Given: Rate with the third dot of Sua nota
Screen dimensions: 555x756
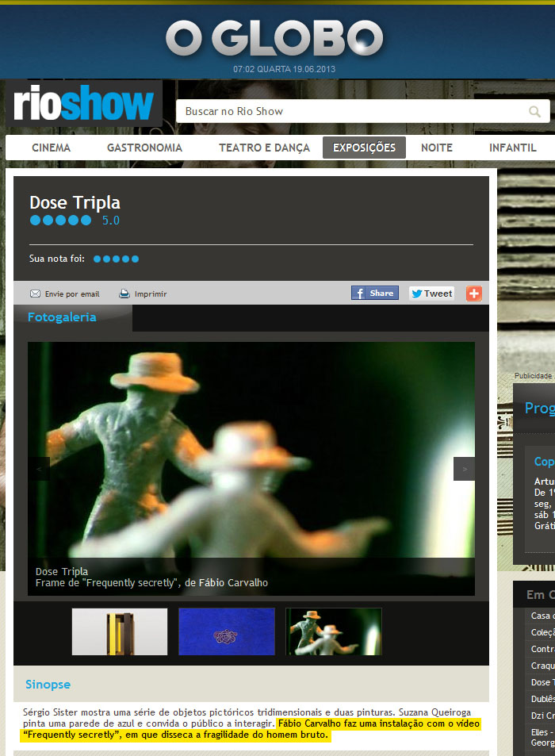Looking at the screenshot, I should [x=116, y=259].
